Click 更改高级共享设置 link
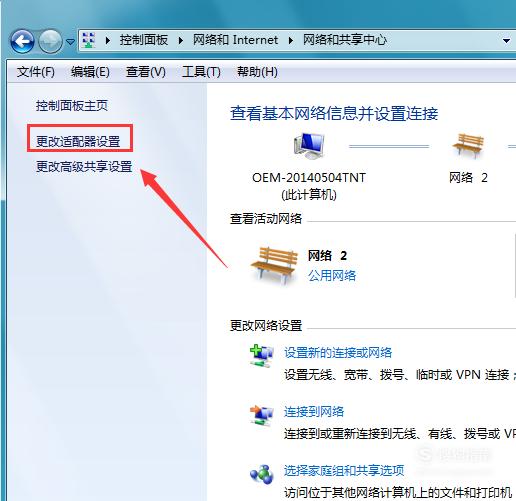Viewport: 516px width, 501px height. coord(84,166)
